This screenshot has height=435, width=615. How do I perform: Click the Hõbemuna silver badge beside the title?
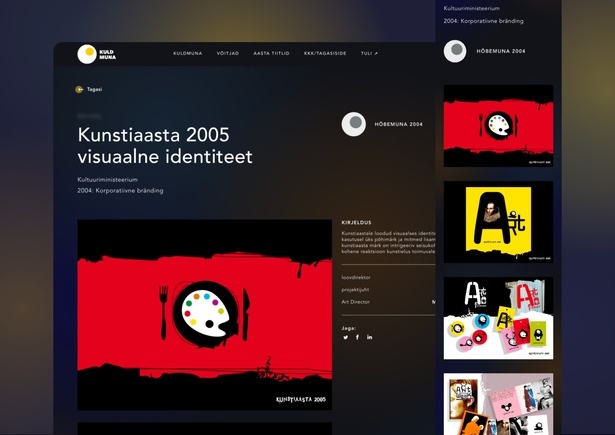(354, 124)
